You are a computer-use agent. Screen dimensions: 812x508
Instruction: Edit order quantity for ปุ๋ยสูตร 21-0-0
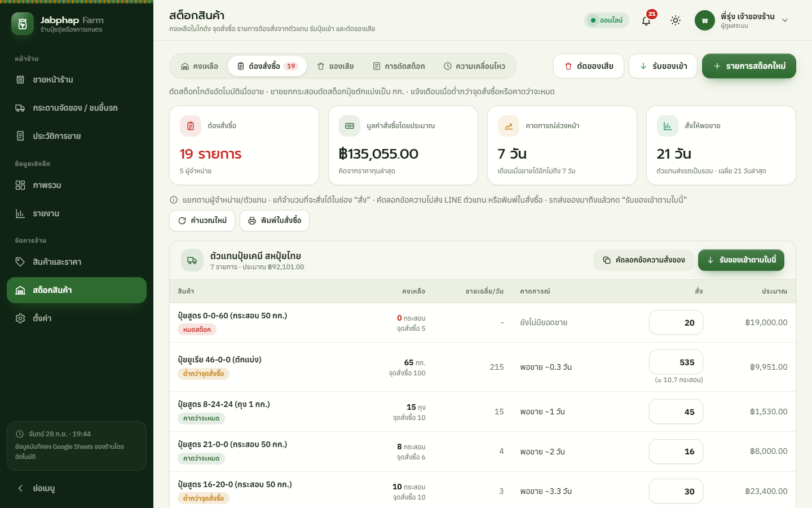click(x=676, y=452)
